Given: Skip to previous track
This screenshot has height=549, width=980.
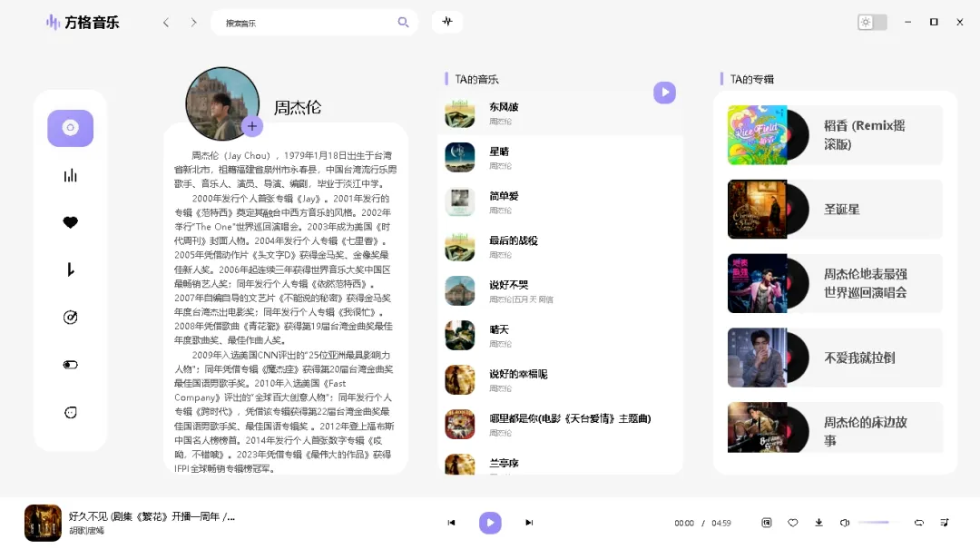Looking at the screenshot, I should tap(451, 523).
